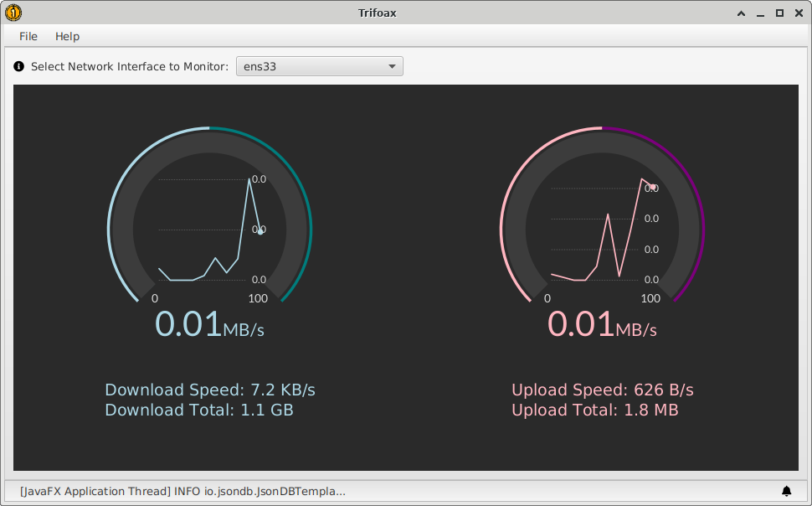Click the Upload Speed: 626 B/s text
The width and height of the screenshot is (812, 506).
pos(602,390)
